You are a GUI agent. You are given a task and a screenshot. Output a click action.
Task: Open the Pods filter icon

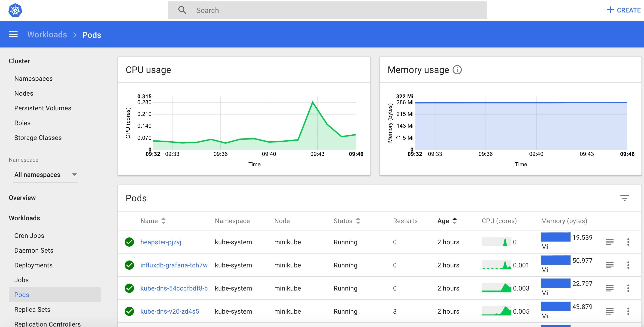[624, 198]
